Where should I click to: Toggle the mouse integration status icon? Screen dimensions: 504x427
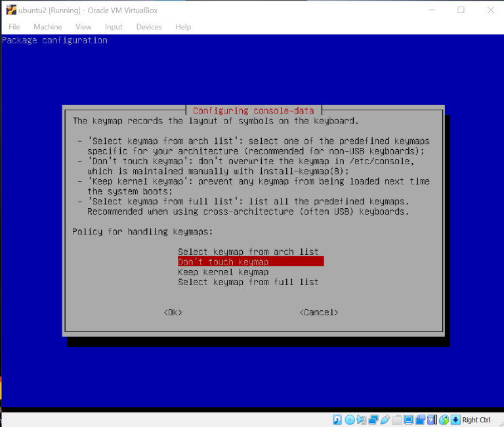(444, 420)
